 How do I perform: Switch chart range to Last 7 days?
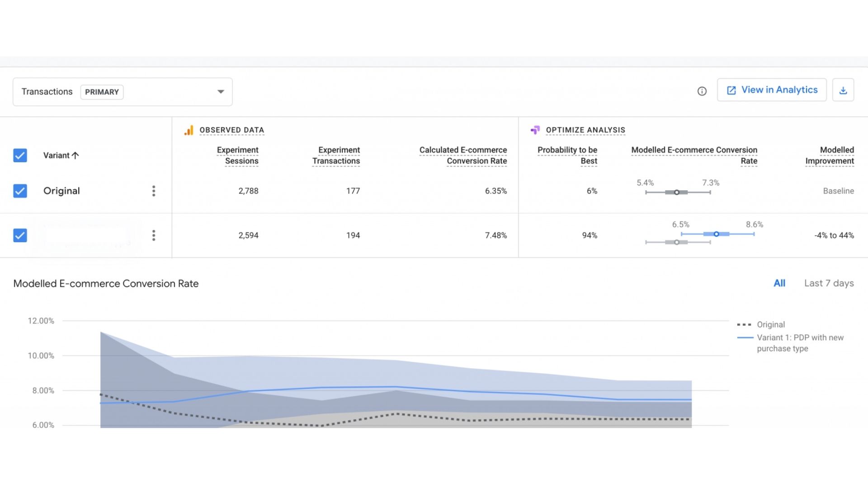[829, 283]
